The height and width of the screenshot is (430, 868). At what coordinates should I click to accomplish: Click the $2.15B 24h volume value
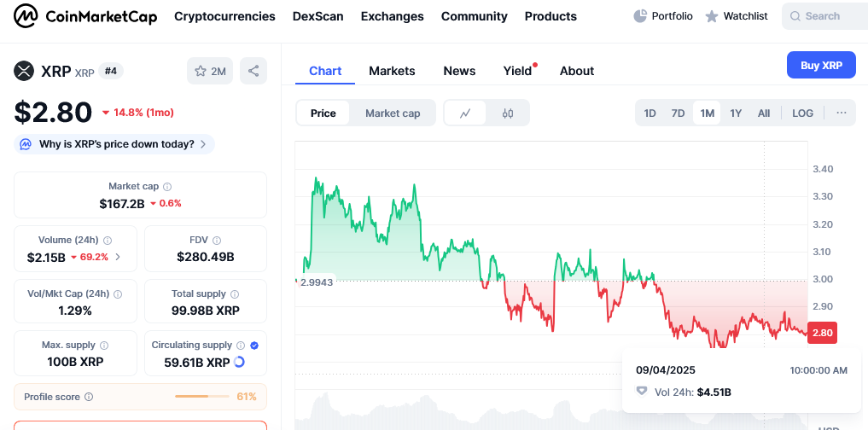tap(46, 257)
